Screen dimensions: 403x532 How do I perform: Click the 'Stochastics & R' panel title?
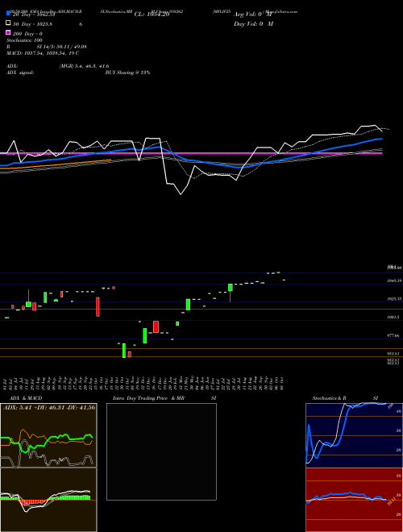[x=329, y=398]
